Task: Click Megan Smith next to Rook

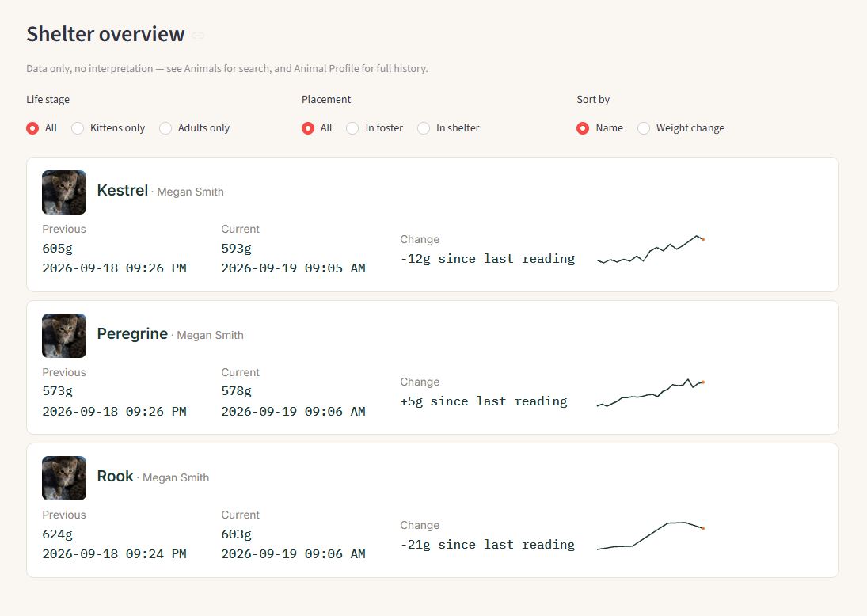Action: point(176,477)
